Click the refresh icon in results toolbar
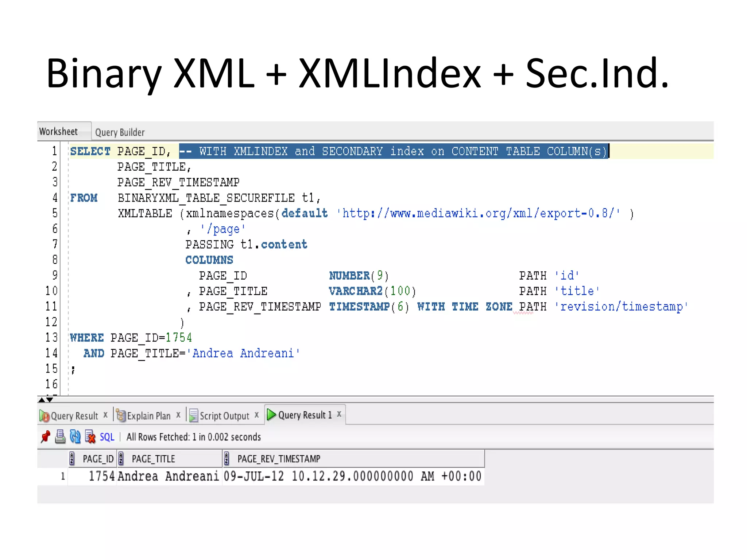 click(75, 436)
